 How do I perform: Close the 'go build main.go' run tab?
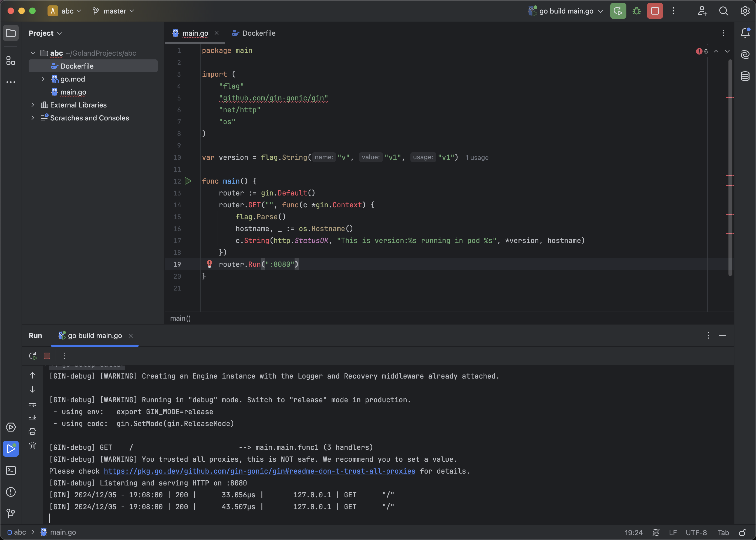coord(131,336)
